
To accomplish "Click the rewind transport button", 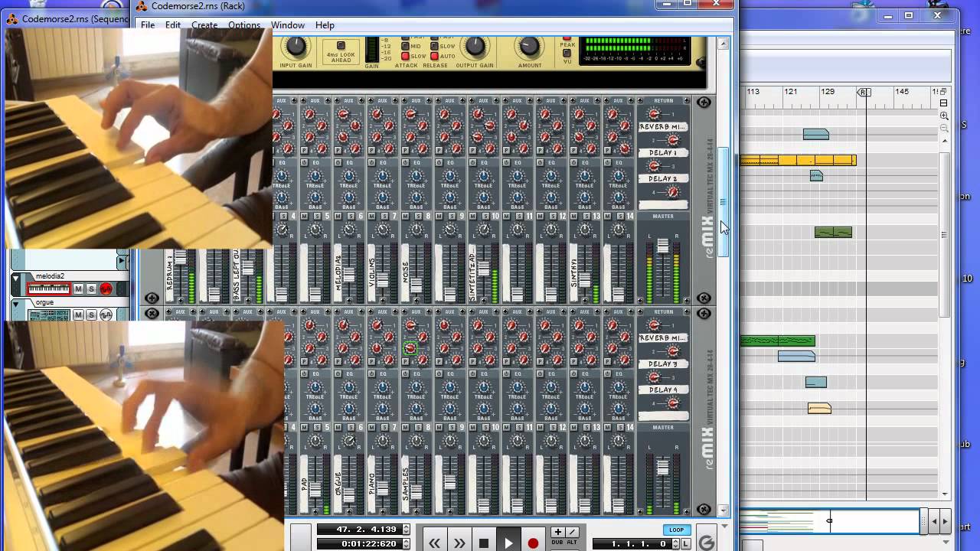I will (x=435, y=543).
